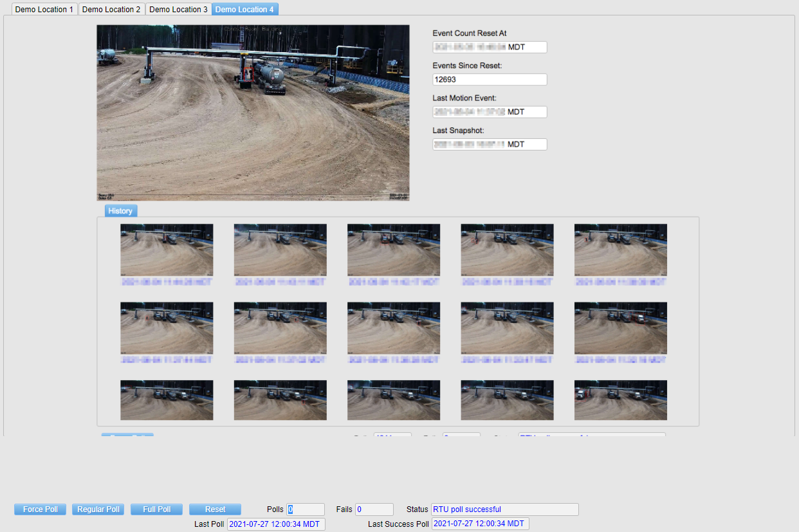Open third thumbnail in first history row
Screen dimensions: 799x532
pyautogui.click(x=394, y=250)
